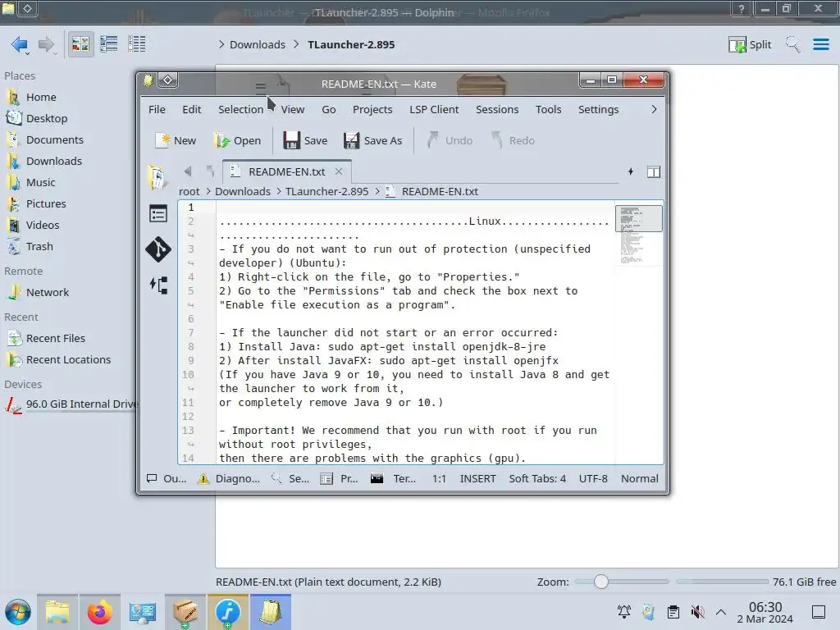Close the README-EN.txt tab
This screenshot has height=630, width=840.
[x=339, y=172]
